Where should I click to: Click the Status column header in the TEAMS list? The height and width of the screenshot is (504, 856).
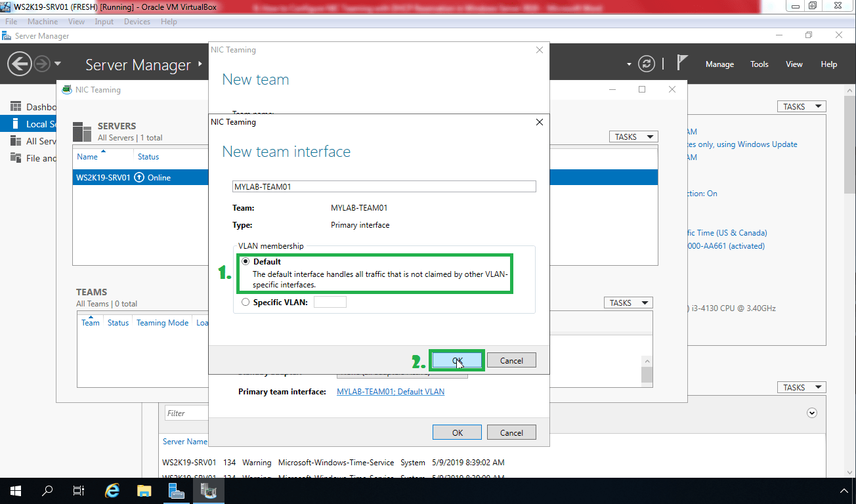(118, 323)
